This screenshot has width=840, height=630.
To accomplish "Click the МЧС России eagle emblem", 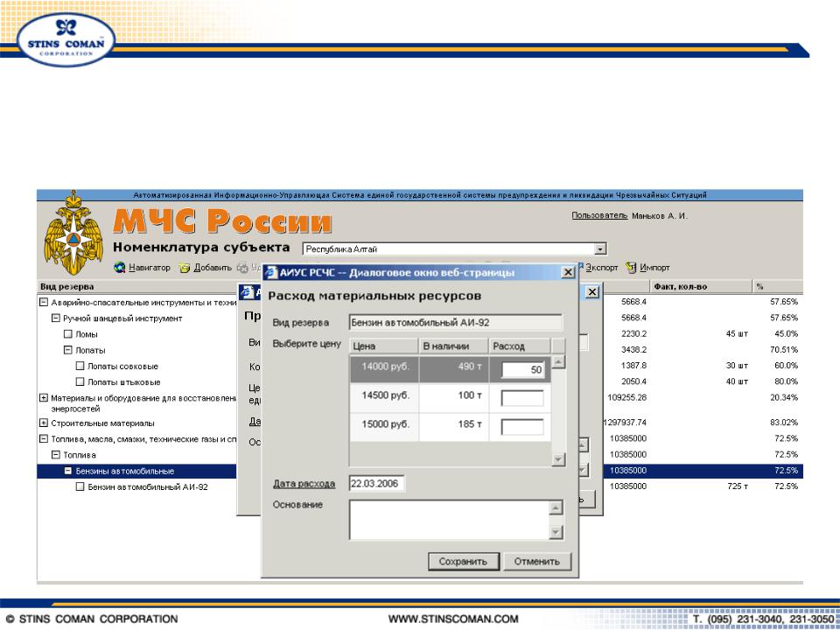I will click(x=73, y=234).
